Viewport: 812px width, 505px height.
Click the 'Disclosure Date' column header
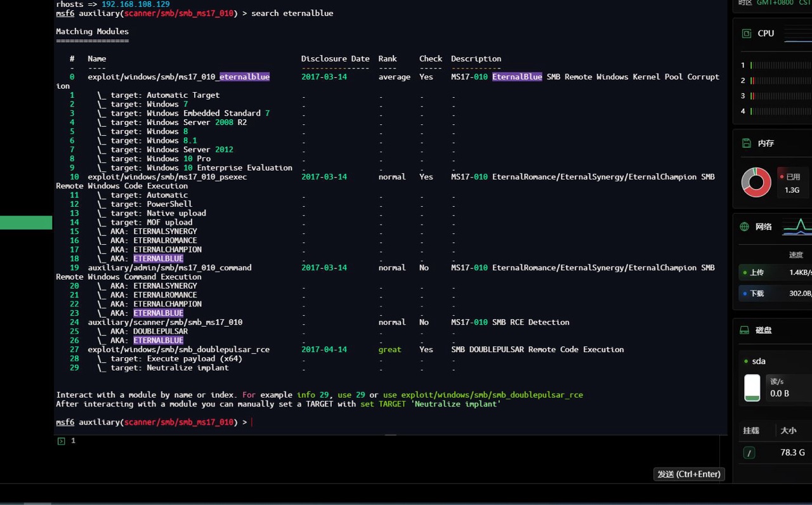coord(336,58)
